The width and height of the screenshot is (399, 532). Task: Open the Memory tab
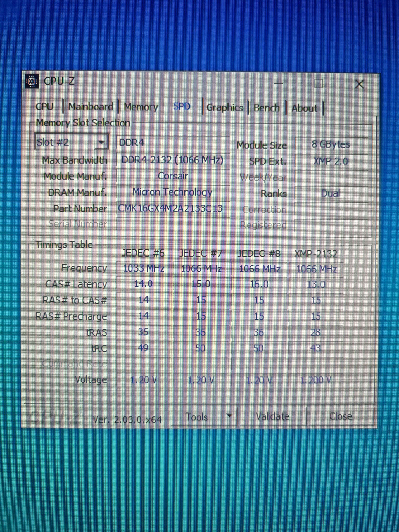pos(141,107)
